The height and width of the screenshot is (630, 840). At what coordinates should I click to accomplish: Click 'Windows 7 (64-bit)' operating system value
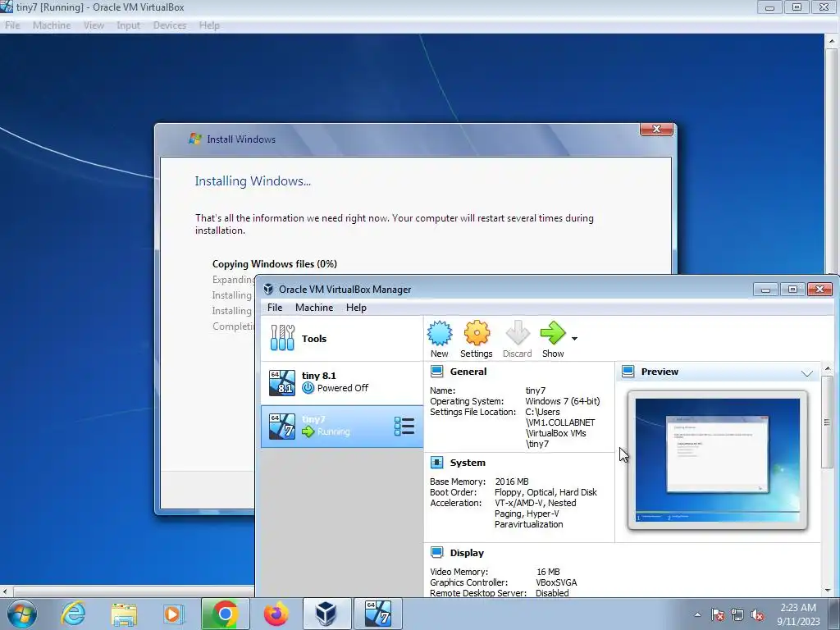(563, 401)
